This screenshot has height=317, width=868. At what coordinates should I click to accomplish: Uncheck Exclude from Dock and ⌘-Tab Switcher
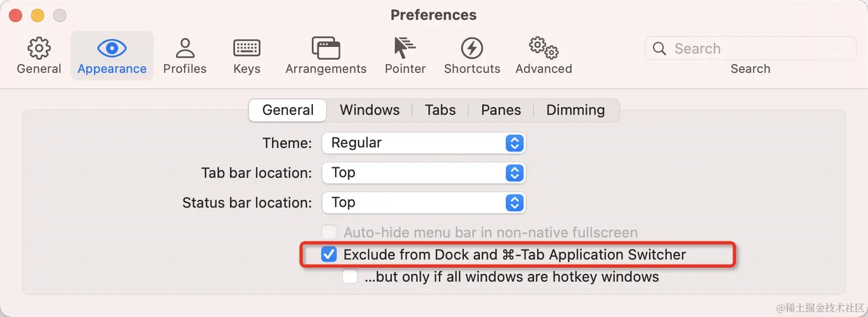(329, 255)
